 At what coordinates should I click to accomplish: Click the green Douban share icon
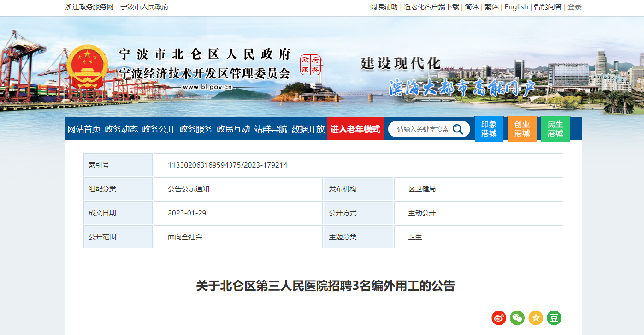coord(554,318)
